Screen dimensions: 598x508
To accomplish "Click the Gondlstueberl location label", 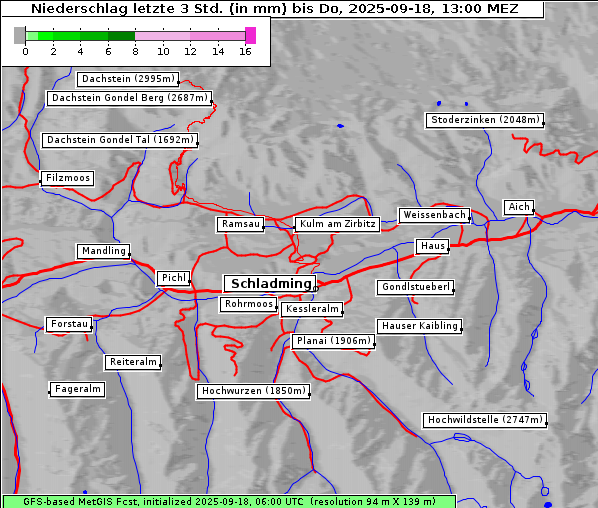I will click(415, 287).
